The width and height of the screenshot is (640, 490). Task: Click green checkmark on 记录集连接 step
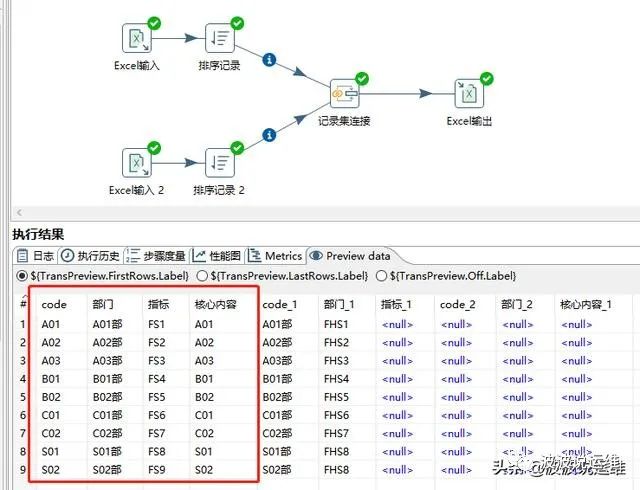point(362,78)
